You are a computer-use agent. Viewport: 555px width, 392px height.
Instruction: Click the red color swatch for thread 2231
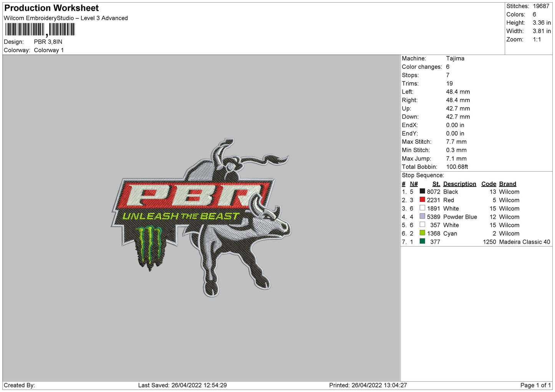[x=422, y=200]
